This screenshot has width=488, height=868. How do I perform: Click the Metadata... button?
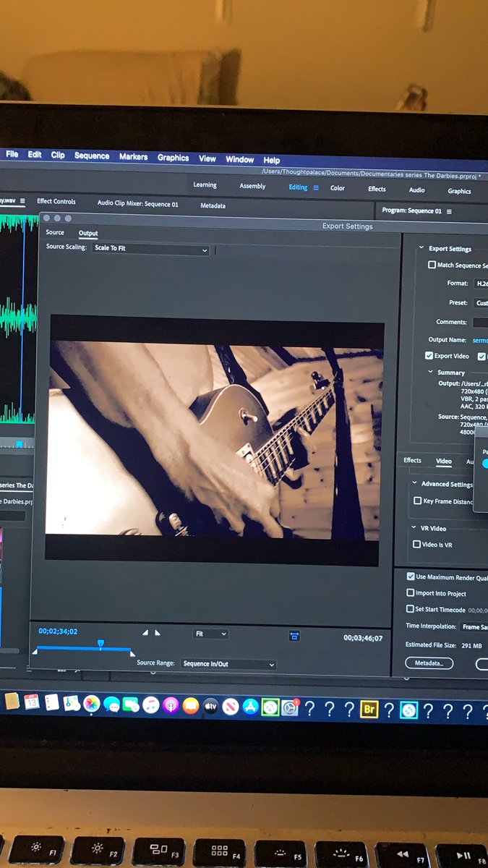click(429, 663)
